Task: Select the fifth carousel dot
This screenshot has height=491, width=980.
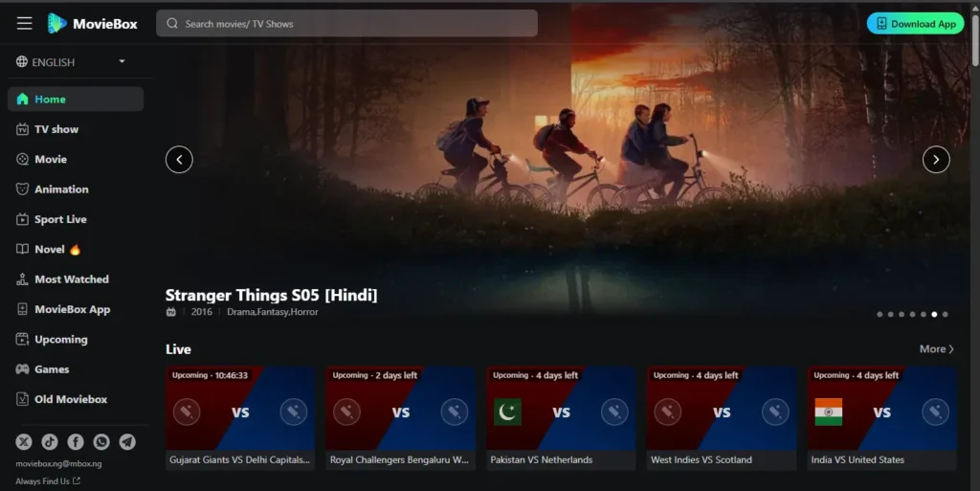Action: [x=924, y=314]
